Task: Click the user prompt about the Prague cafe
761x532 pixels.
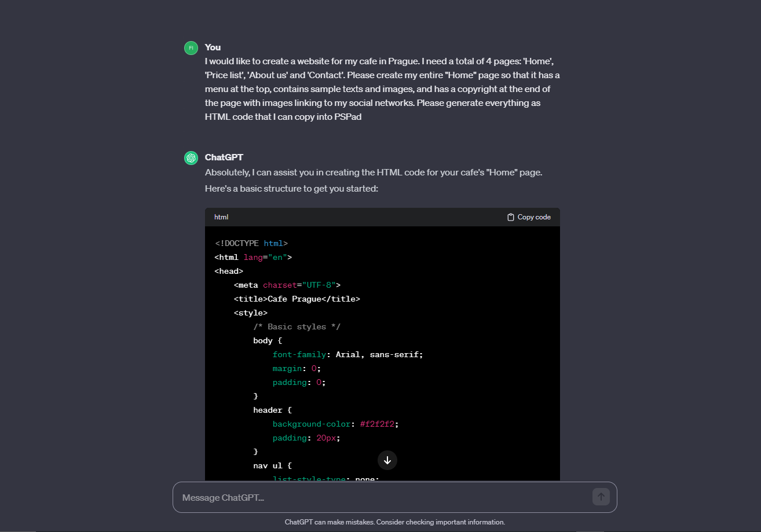Action: pos(382,89)
